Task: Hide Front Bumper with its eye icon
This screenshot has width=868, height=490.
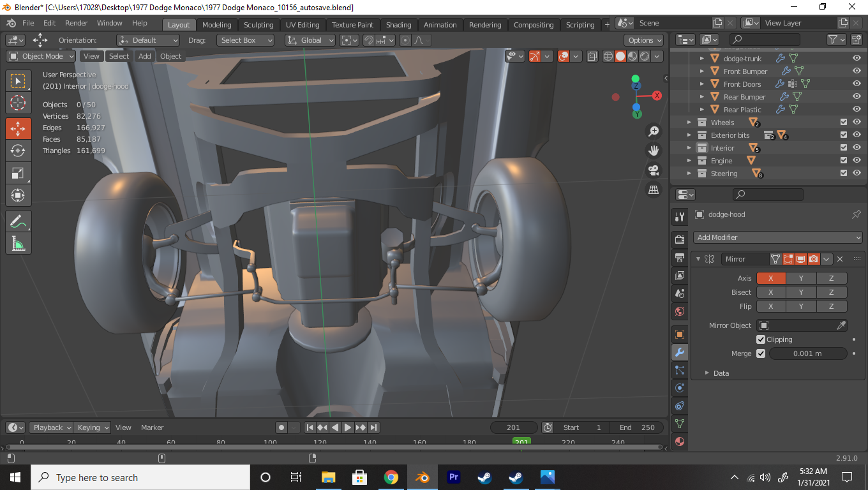Action: (857, 71)
